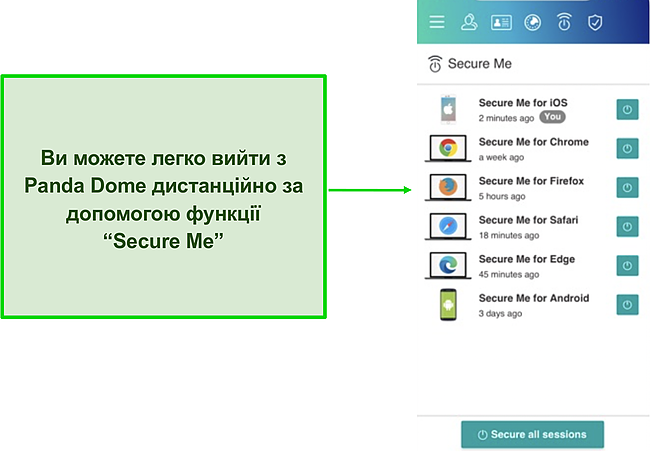The width and height of the screenshot is (650, 458).
Task: Click the 'Secure Me' page heading text
Action: [x=480, y=63]
